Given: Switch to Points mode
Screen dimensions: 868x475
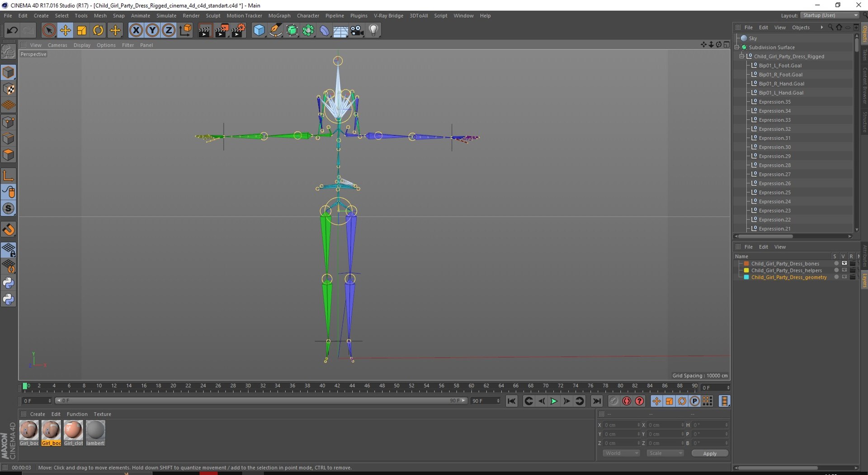Looking at the screenshot, I should [x=9, y=122].
